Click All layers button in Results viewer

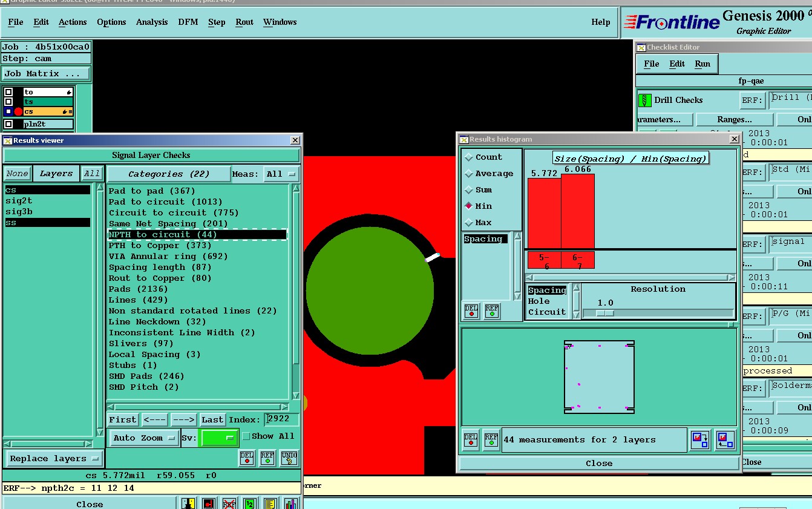tap(92, 173)
